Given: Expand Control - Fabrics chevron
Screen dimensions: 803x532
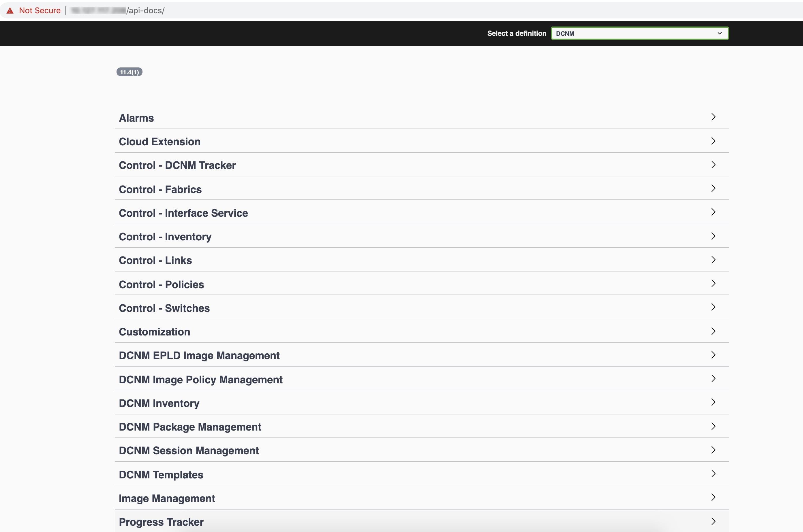Looking at the screenshot, I should pos(713,188).
